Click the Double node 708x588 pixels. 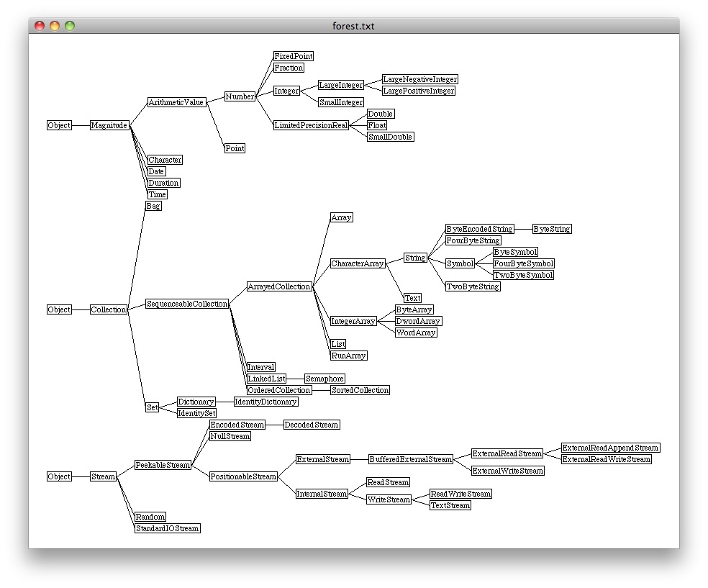point(381,114)
